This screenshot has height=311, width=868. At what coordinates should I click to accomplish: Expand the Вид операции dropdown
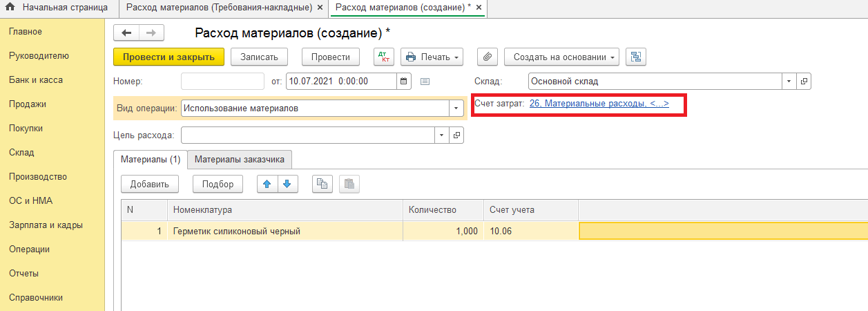click(456, 109)
